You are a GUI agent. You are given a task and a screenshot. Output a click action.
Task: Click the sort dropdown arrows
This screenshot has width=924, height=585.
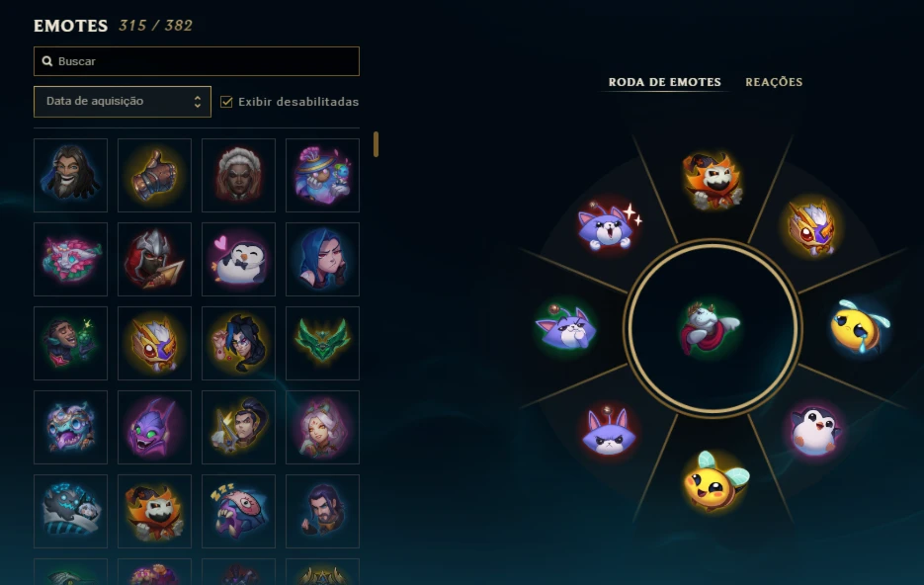(x=198, y=102)
